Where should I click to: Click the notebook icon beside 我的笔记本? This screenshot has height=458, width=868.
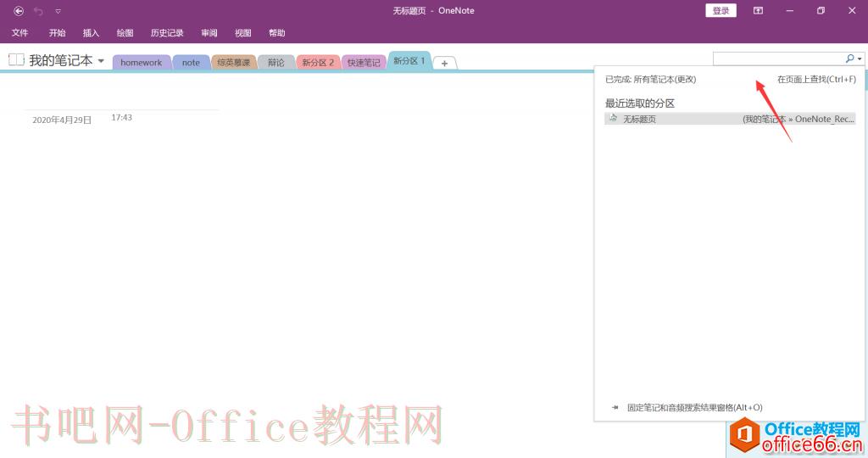(16, 60)
